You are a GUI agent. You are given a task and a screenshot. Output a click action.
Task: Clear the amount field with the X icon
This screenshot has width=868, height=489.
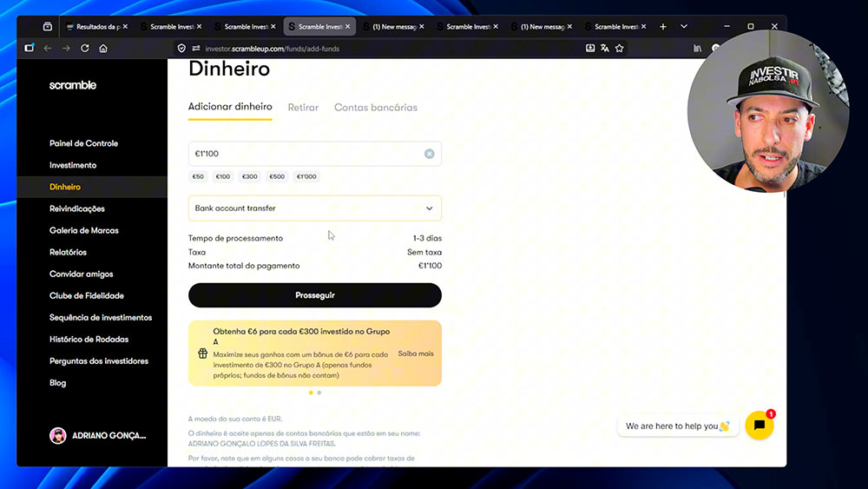429,154
